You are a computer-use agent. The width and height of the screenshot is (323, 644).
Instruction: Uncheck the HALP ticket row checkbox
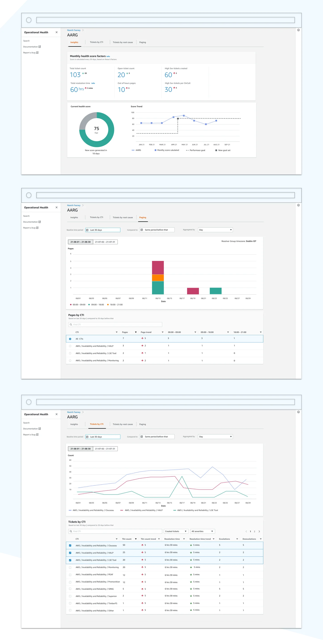click(x=70, y=553)
